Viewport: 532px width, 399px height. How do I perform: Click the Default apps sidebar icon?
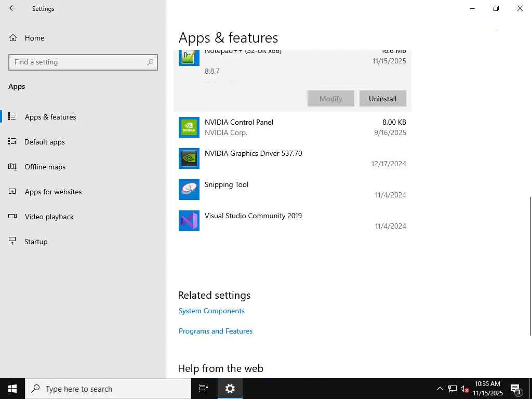12,141
